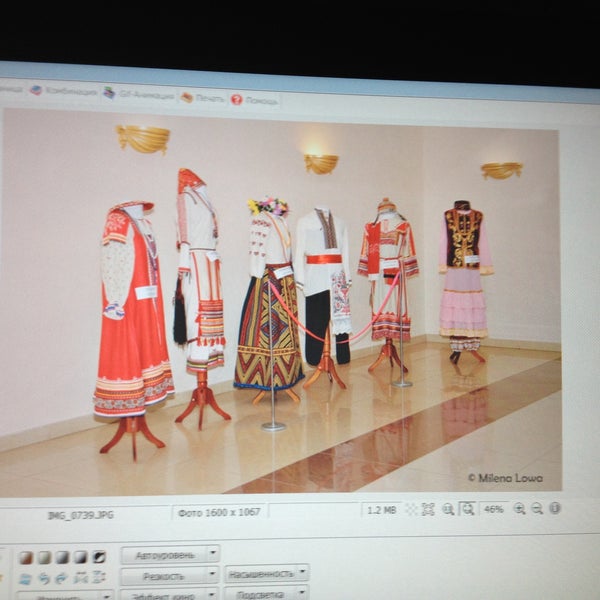Zoom in with the plus magnifier icon
Viewport: 600px width, 600px height.
[x=519, y=508]
